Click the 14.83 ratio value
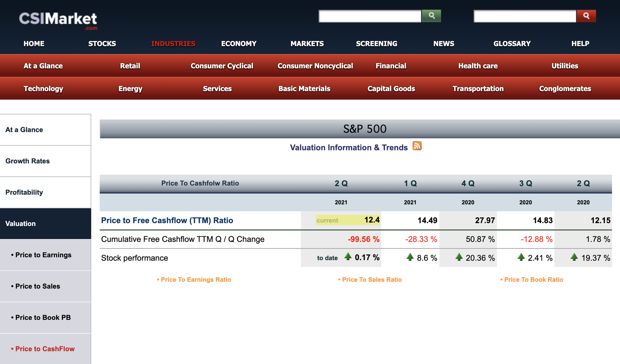620x364 pixels. tap(543, 220)
